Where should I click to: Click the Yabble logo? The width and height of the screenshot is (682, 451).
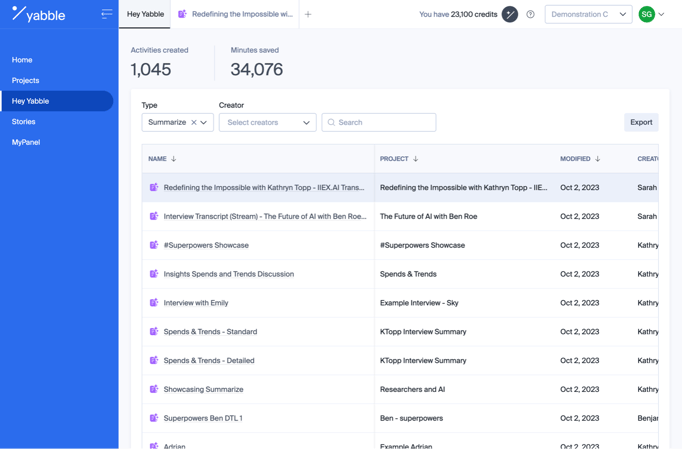click(x=38, y=14)
